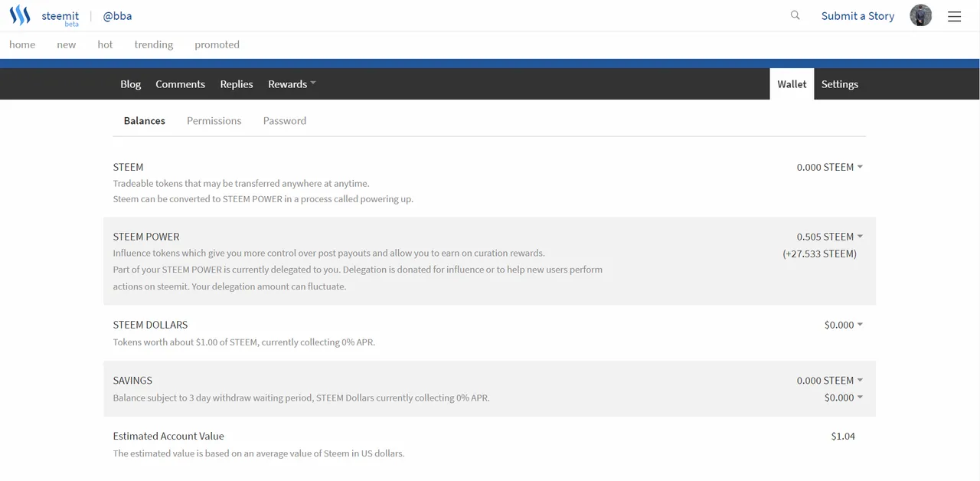Click the STEEM heading label
This screenshot has height=481, width=980.
[128, 167]
